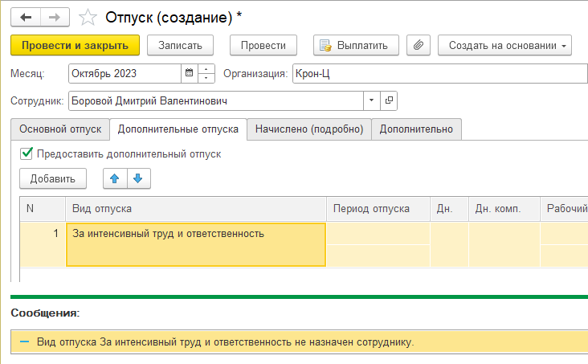Go to the Дополнительно tab

416,129
